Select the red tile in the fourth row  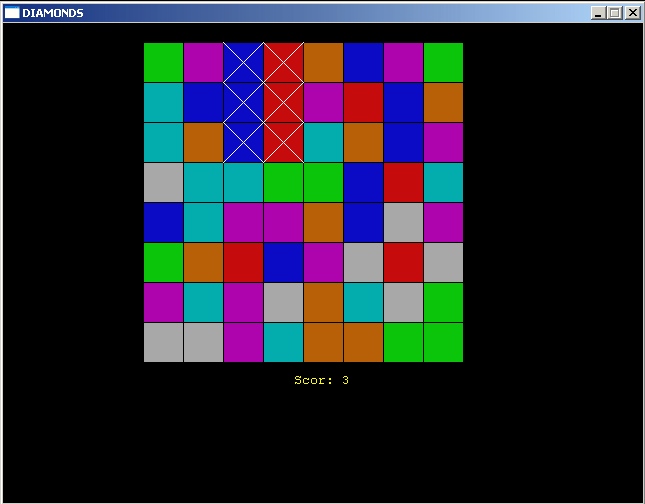click(x=403, y=182)
